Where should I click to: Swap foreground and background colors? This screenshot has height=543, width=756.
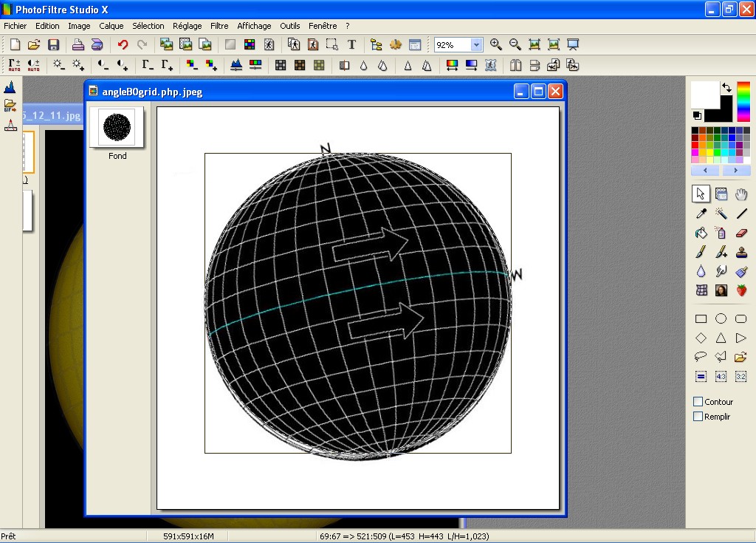click(x=726, y=87)
